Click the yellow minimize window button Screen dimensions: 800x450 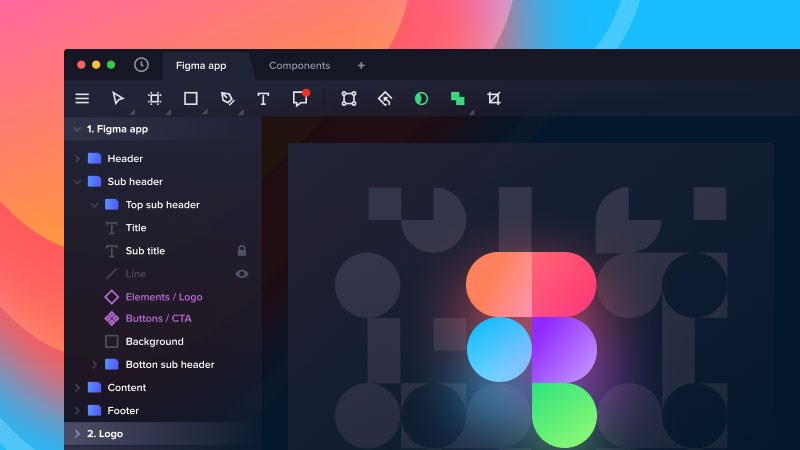96,65
